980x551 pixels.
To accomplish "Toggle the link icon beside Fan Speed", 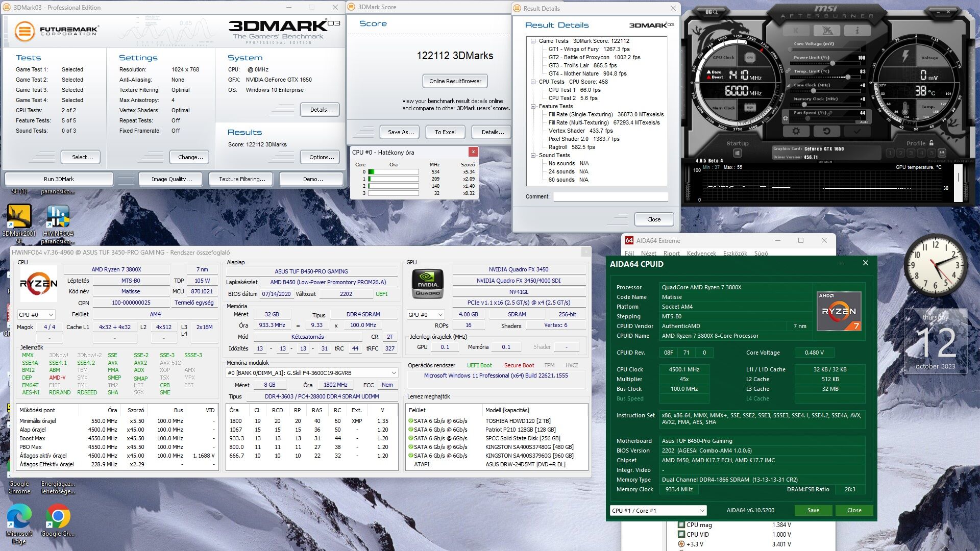I will click(x=830, y=113).
